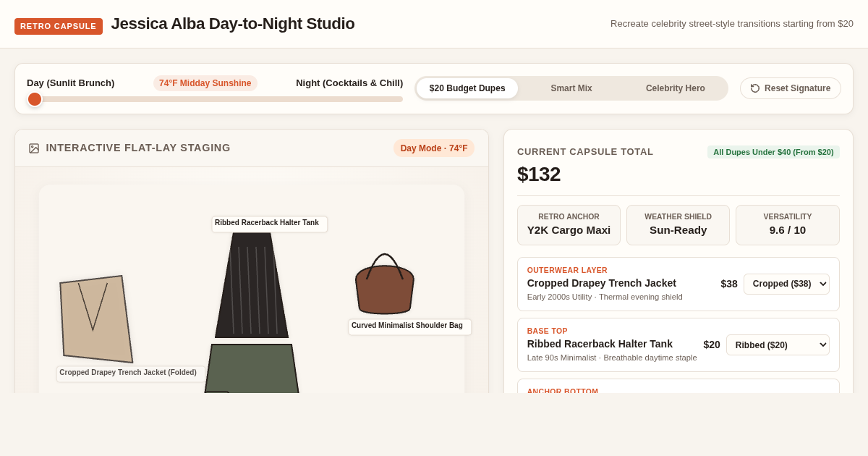Select the $20 Budget Dupes option
The image size is (868, 456).
pos(467,88)
